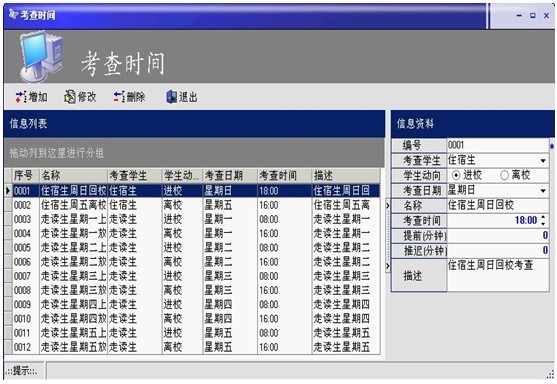Click the 考查时间 spinner arrows at 18:00
The image size is (557, 384).
(x=543, y=221)
